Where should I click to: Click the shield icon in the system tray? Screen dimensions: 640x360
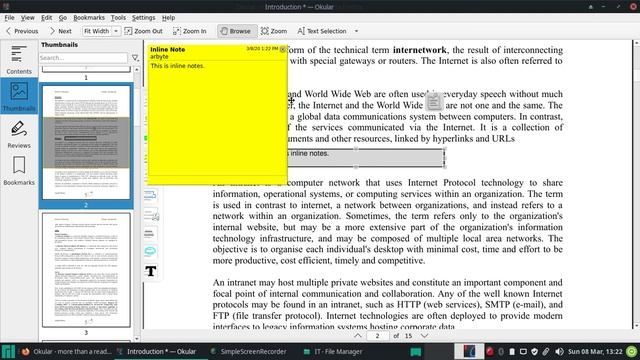pyautogui.click(x=534, y=351)
